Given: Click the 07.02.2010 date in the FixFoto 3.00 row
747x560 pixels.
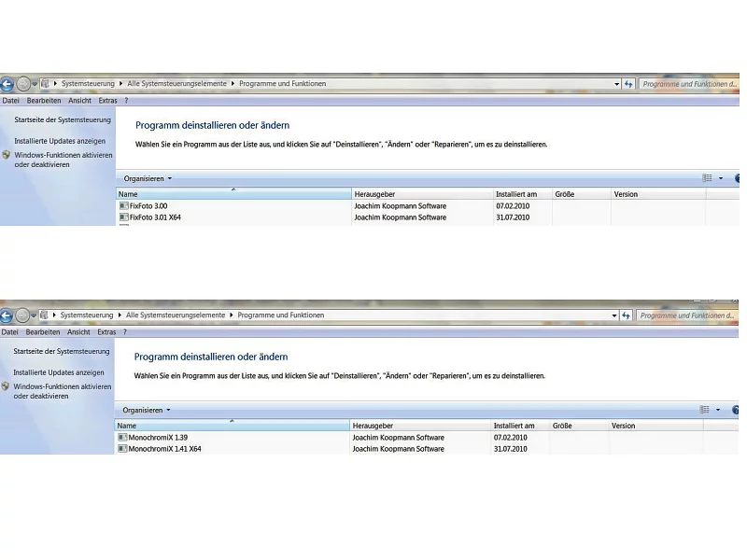Looking at the screenshot, I should pyautogui.click(x=513, y=205).
